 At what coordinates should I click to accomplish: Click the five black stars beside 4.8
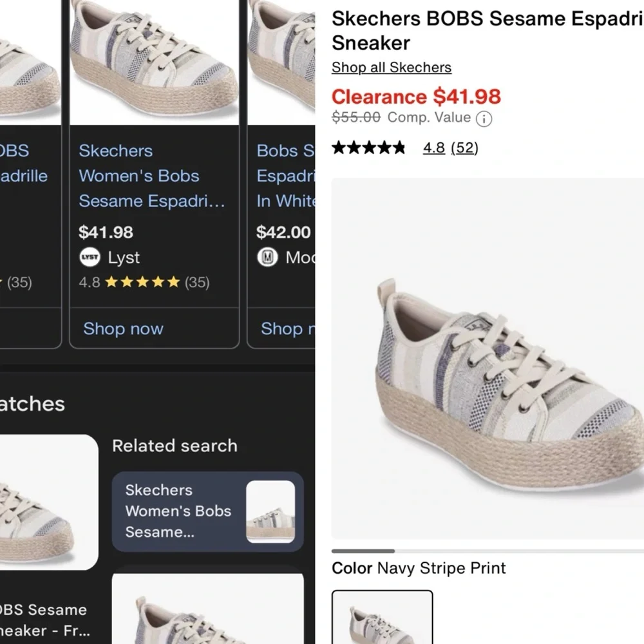coord(368,147)
